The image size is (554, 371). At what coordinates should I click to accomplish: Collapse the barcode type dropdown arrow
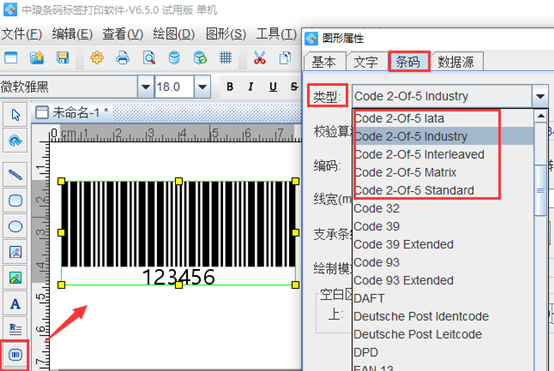(540, 96)
